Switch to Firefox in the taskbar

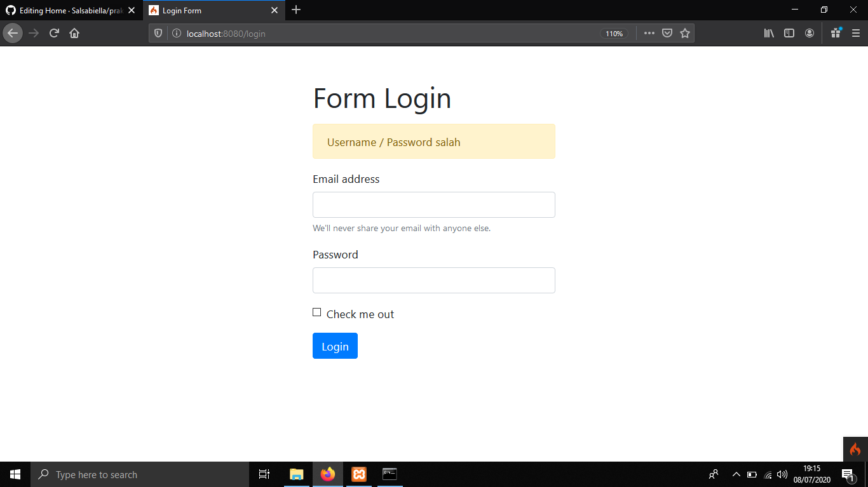tap(328, 474)
